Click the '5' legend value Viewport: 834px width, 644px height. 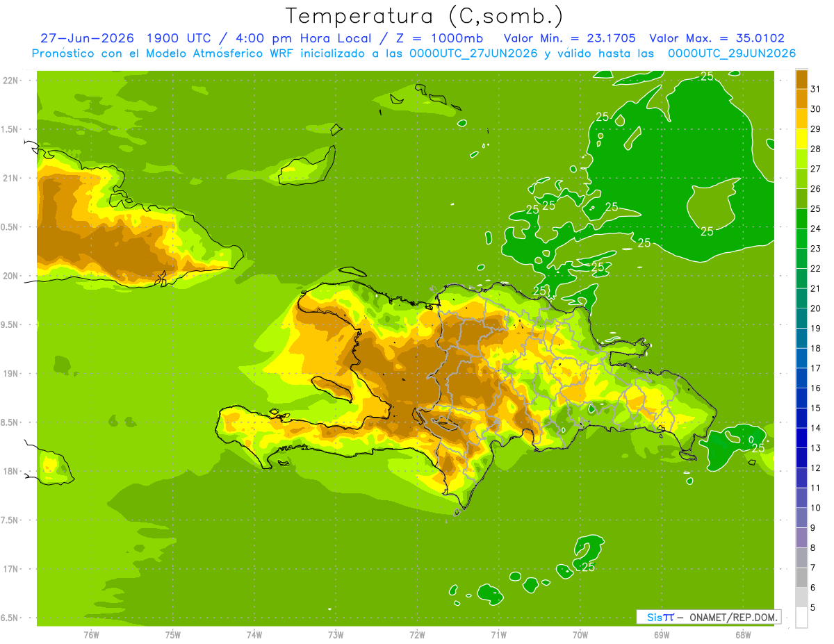813,607
